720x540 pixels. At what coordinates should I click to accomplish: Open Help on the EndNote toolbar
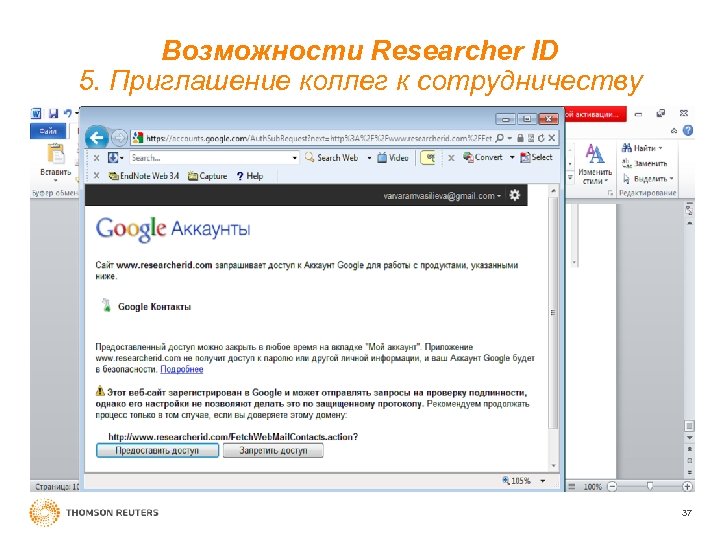tap(250, 176)
